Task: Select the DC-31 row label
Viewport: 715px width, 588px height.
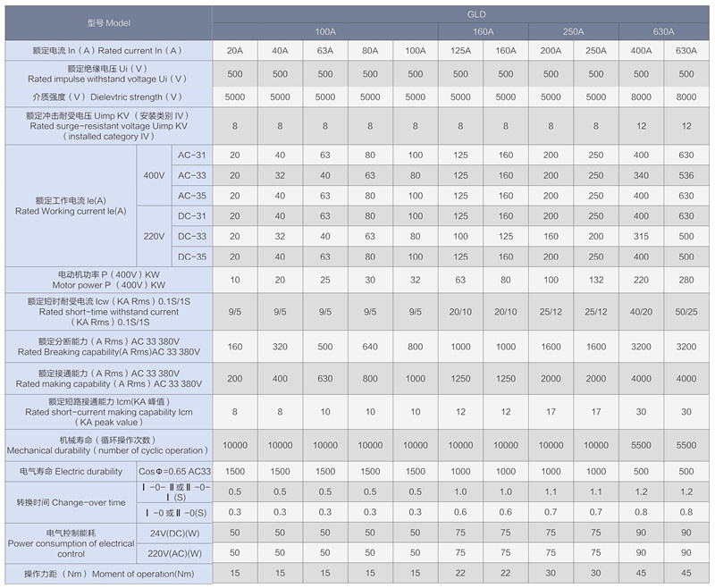Action: click(x=192, y=216)
